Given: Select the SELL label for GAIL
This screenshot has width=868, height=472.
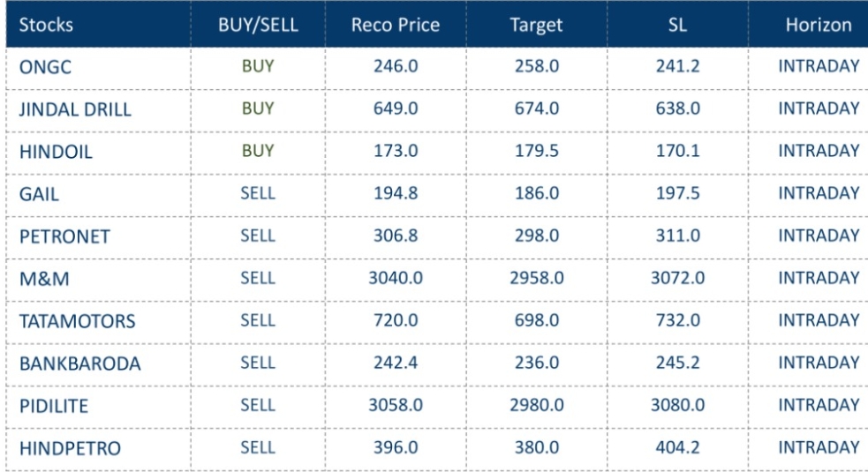Looking at the screenshot, I should point(258,193).
